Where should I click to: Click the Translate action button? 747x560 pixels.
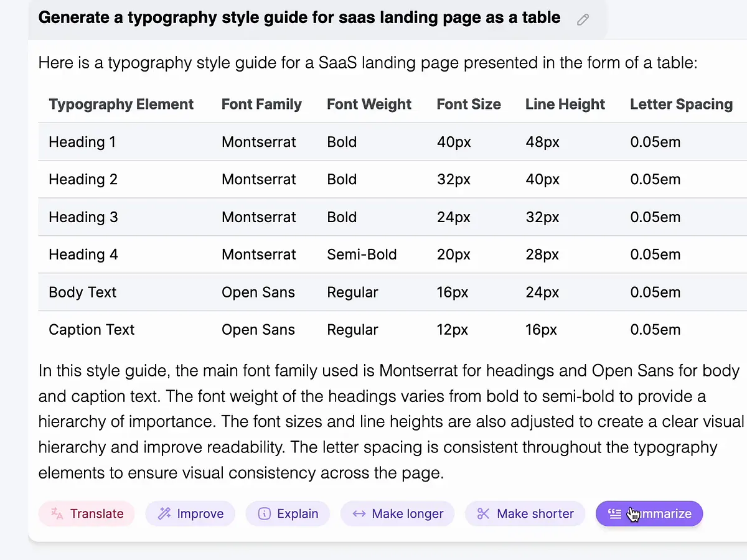87,513
